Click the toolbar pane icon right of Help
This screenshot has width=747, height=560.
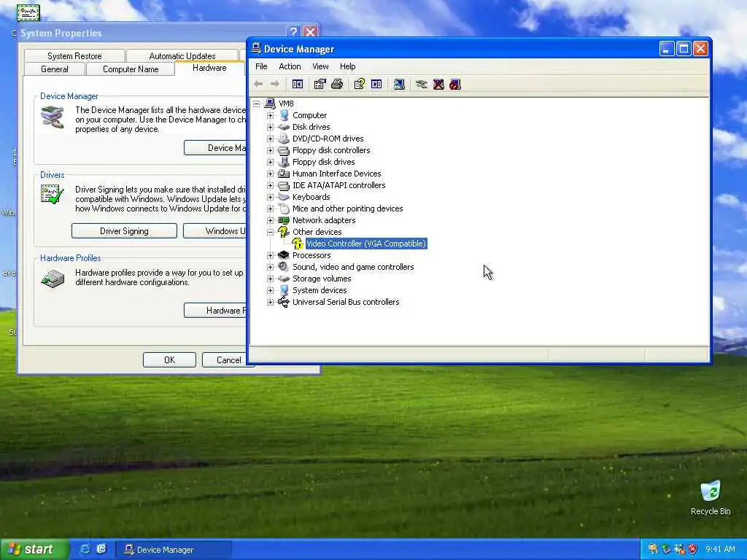coord(376,85)
